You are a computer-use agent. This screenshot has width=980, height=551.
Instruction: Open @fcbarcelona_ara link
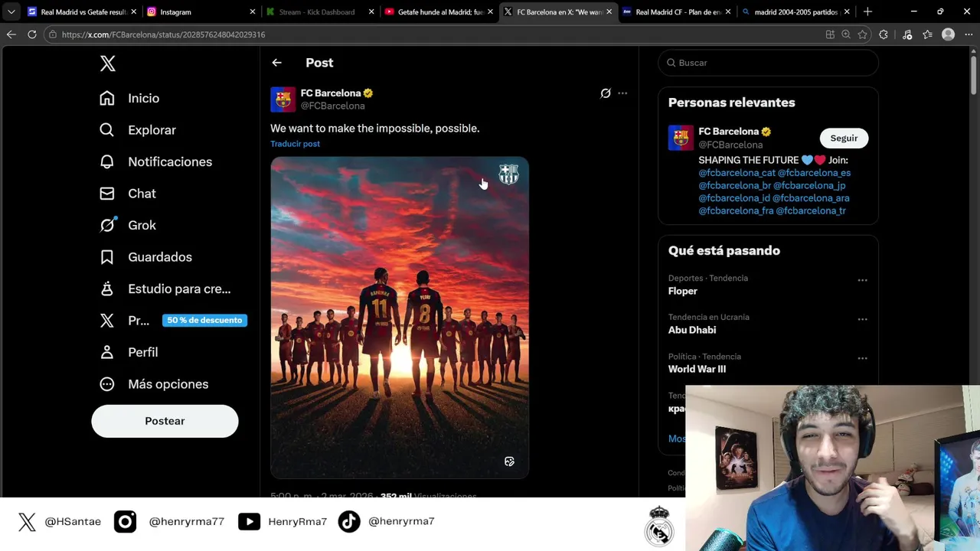(811, 198)
